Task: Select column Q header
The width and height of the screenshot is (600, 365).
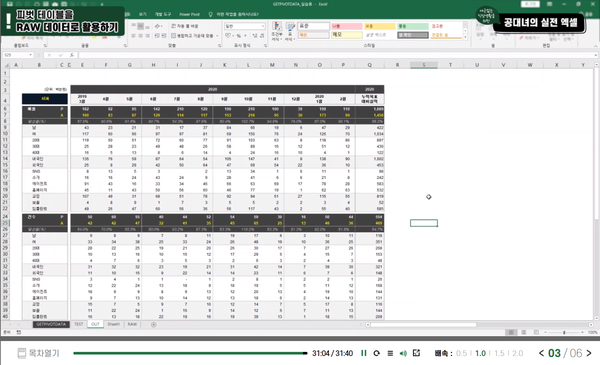Action: (x=369, y=65)
